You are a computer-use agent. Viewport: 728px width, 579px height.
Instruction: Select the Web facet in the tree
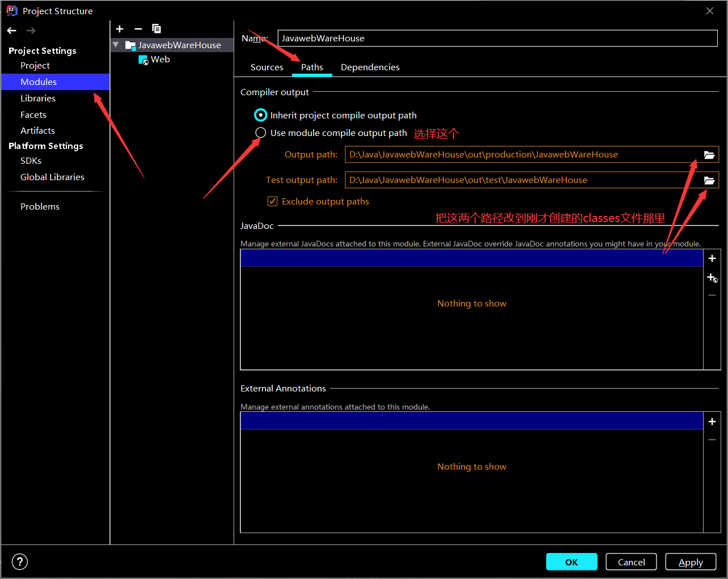pyautogui.click(x=160, y=59)
